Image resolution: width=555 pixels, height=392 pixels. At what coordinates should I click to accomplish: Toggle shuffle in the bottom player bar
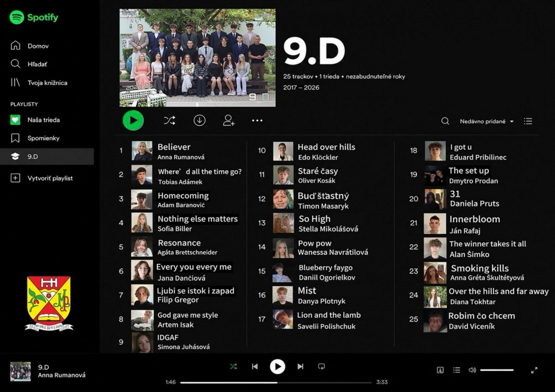(233, 367)
